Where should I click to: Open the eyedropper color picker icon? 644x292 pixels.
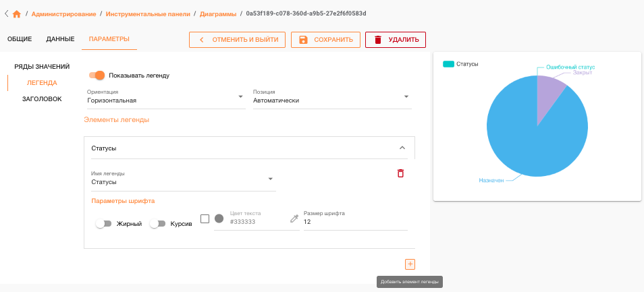(294, 219)
